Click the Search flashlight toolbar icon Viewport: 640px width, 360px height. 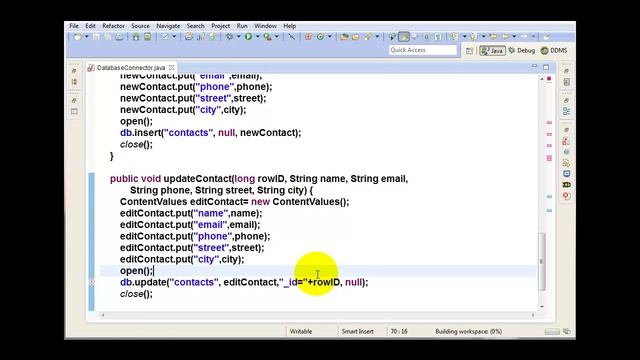[x=368, y=37]
